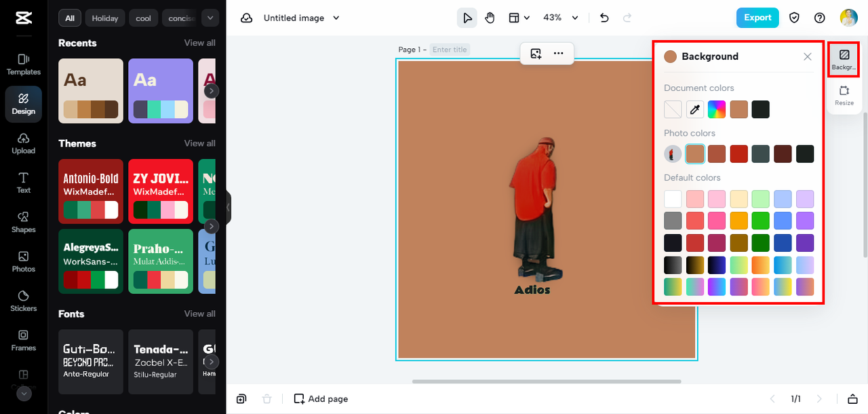868x414 pixels.
Task: View all Fonts
Action: click(200, 314)
